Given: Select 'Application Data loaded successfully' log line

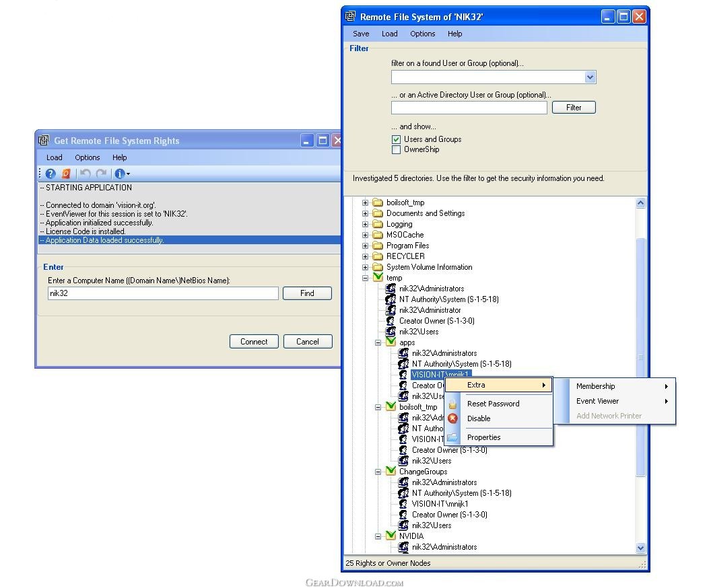Looking at the screenshot, I should 189,240.
